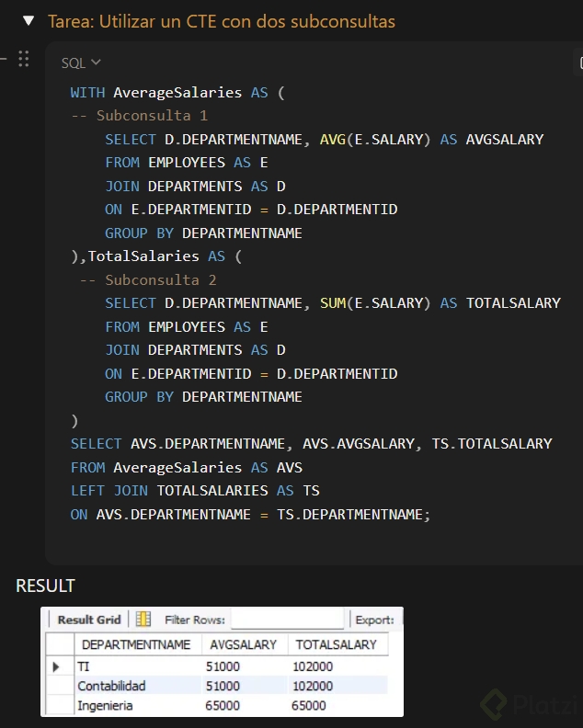
Task: Click 'WITH AverageSalaries AS (' code line
Action: 177,93
